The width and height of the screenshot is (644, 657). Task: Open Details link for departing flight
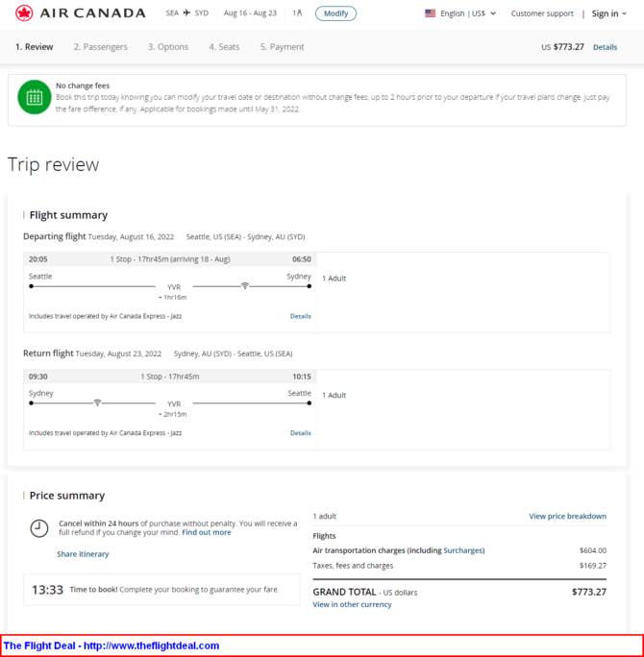301,316
